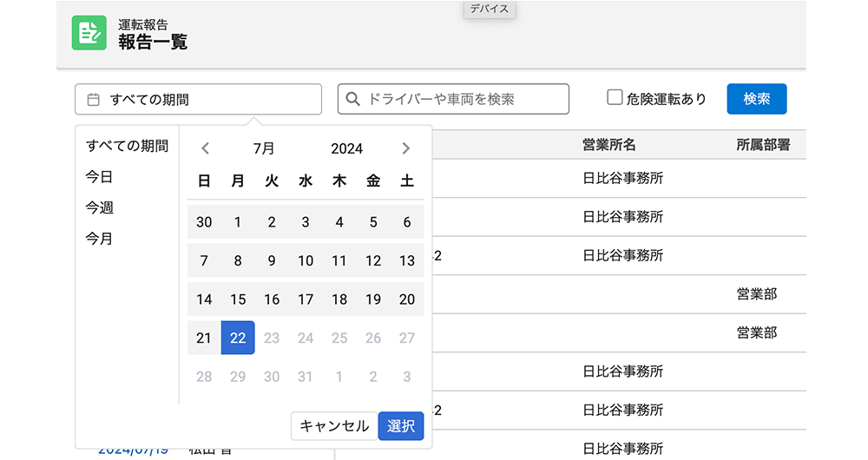Select July 22 in the calendar

click(238, 338)
